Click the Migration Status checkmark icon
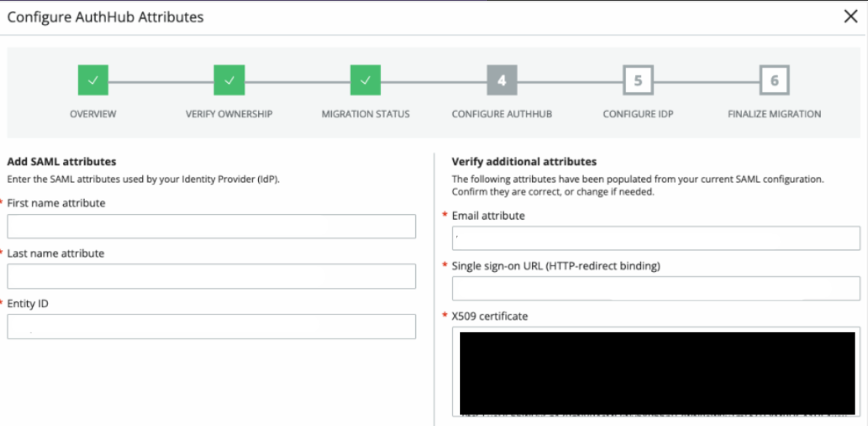The image size is (868, 426). 366,80
